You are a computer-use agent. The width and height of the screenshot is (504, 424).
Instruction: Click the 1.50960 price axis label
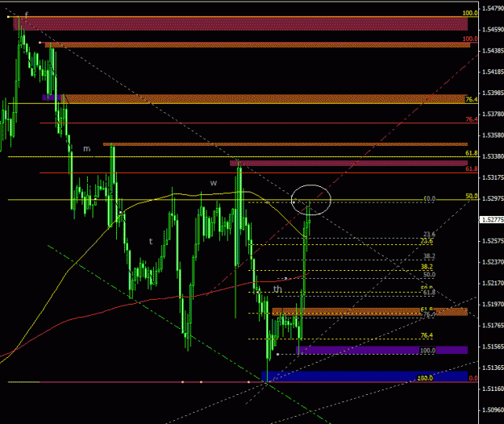click(493, 410)
